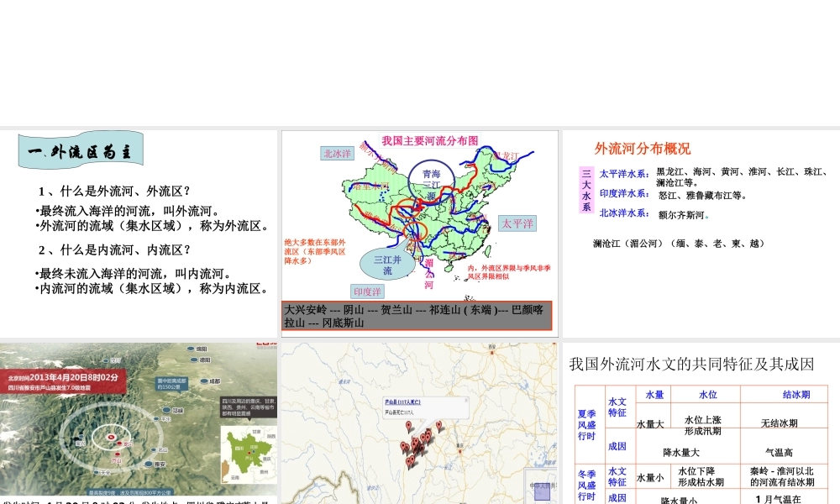The height and width of the screenshot is (504, 840).
Task: Select the 结冰期 table column header
Action: [x=796, y=395]
